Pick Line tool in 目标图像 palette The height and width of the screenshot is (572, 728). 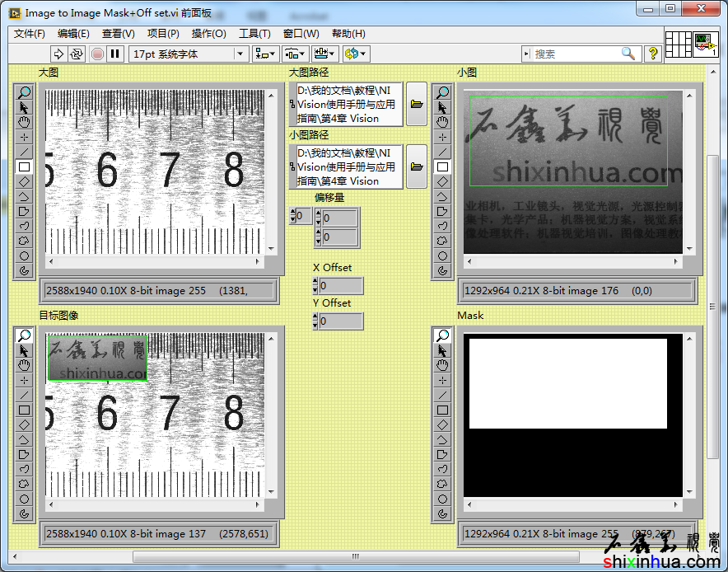(x=24, y=395)
